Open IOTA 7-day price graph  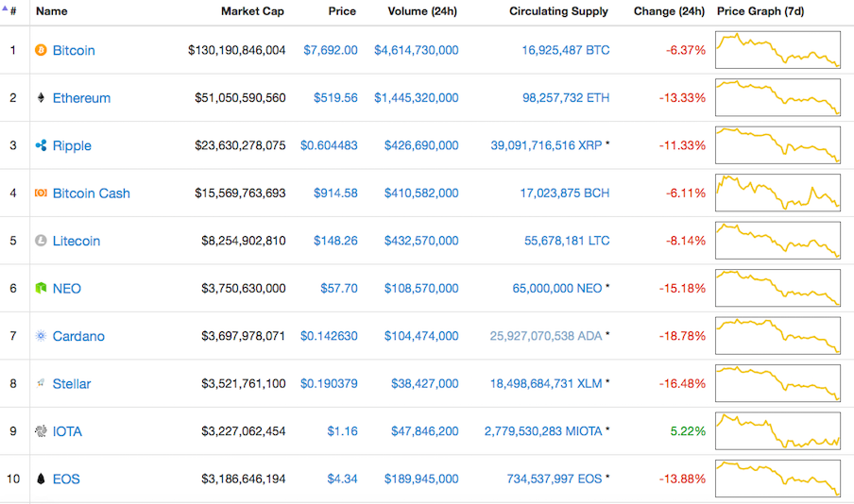tap(777, 431)
